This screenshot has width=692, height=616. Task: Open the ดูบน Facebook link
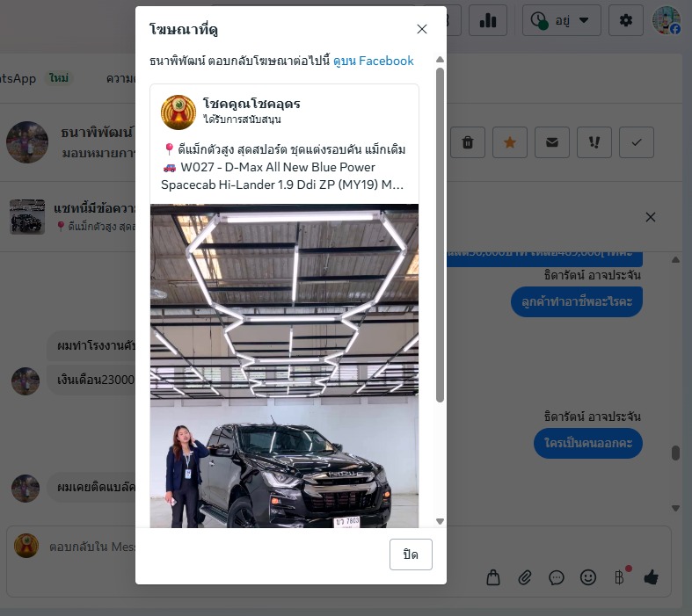374,61
